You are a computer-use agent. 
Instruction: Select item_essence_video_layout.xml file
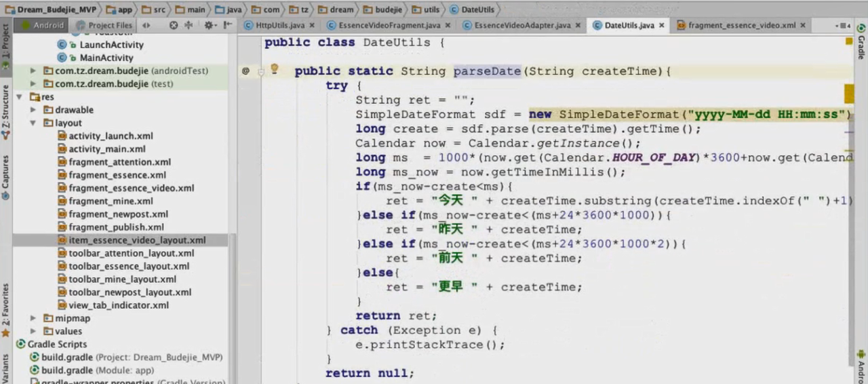[132, 240]
